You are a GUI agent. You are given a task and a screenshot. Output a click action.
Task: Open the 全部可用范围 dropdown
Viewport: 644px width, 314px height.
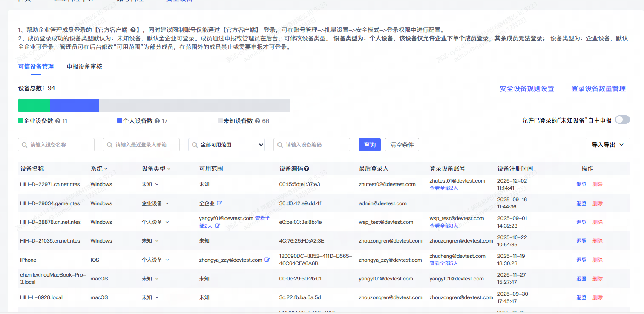click(x=227, y=145)
